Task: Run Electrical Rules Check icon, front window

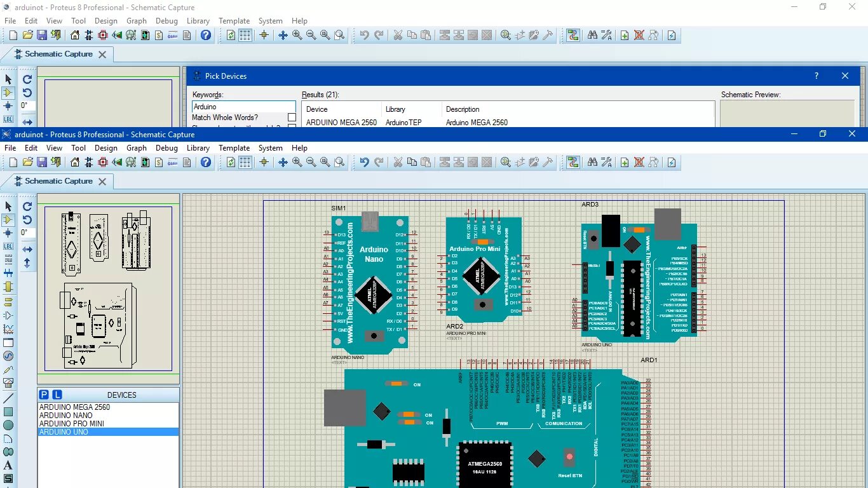Action: pos(672,163)
